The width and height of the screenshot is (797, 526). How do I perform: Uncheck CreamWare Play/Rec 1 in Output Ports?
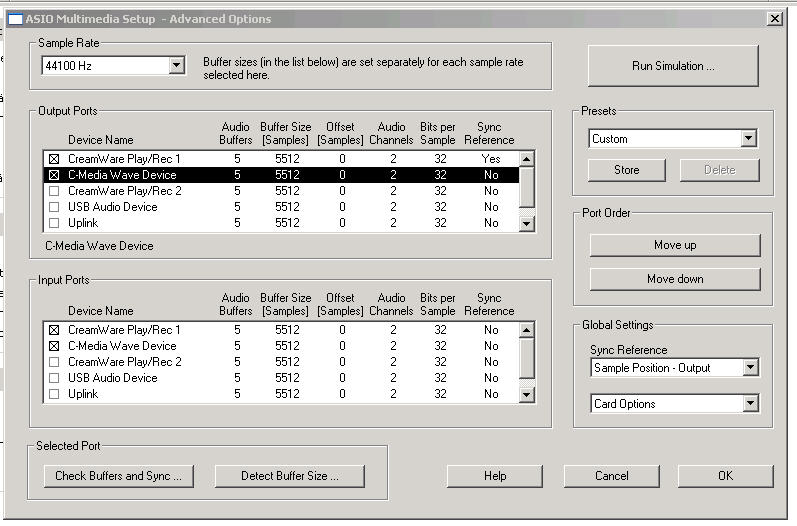54,159
